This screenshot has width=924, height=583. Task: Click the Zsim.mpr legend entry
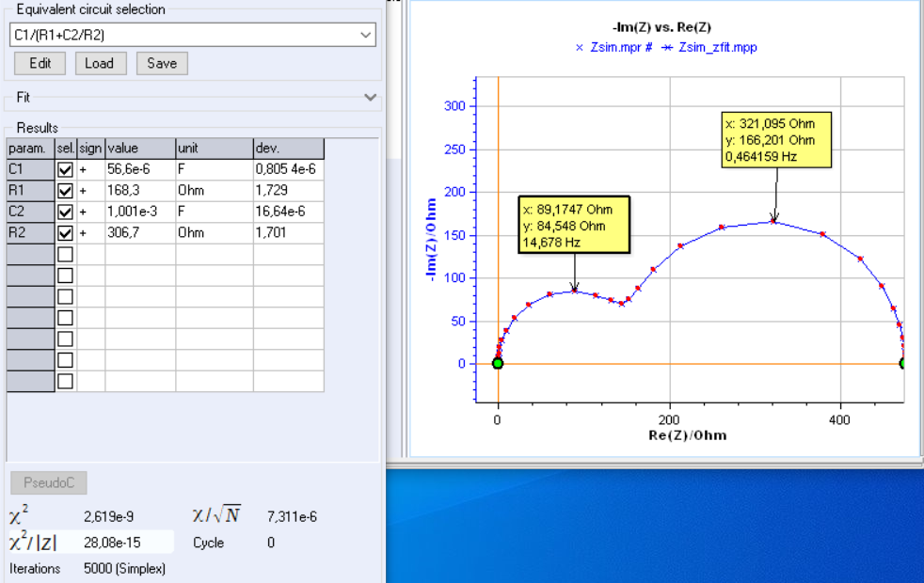[613, 48]
